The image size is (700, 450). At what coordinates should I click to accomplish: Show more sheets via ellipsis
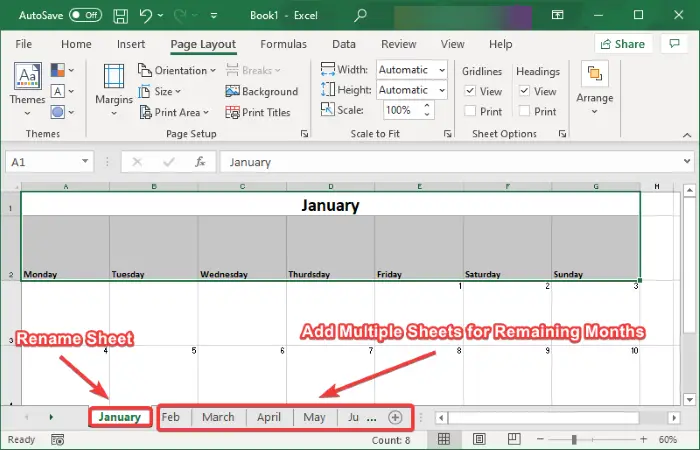point(371,418)
